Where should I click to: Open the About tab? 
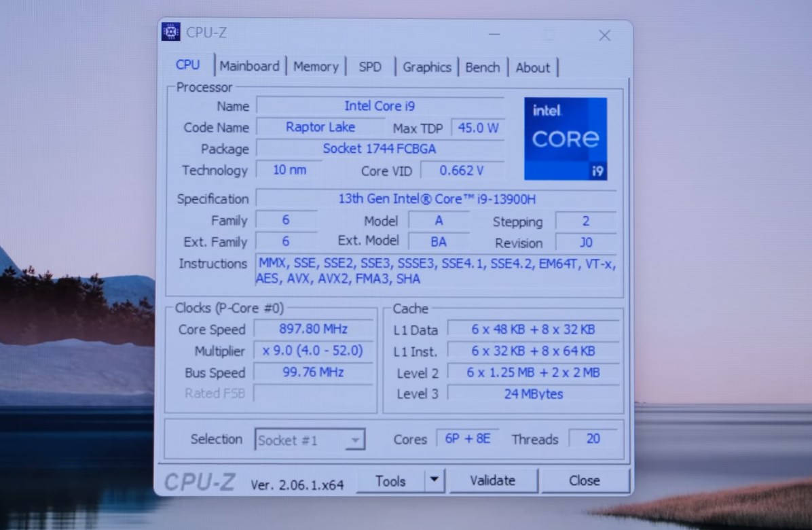click(x=532, y=68)
